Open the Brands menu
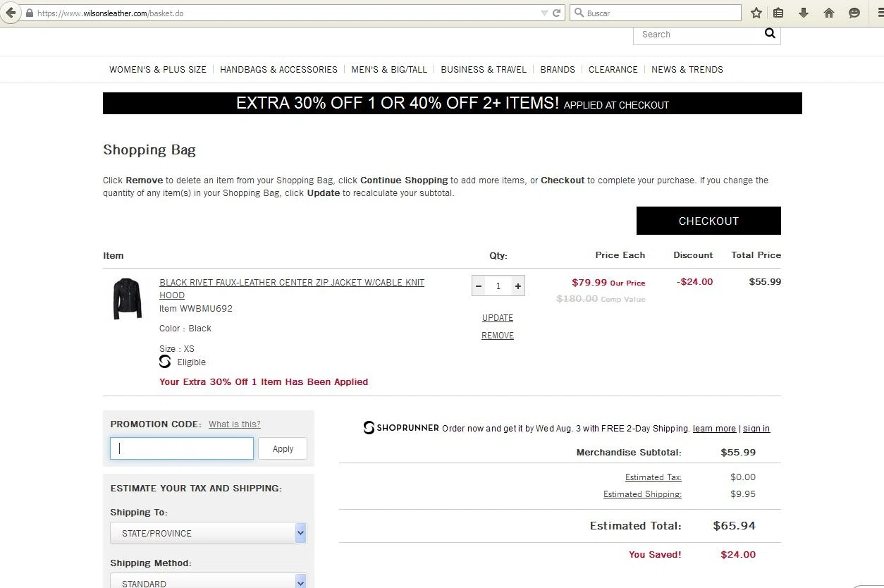Screen dimensions: 884x588 click(x=558, y=69)
